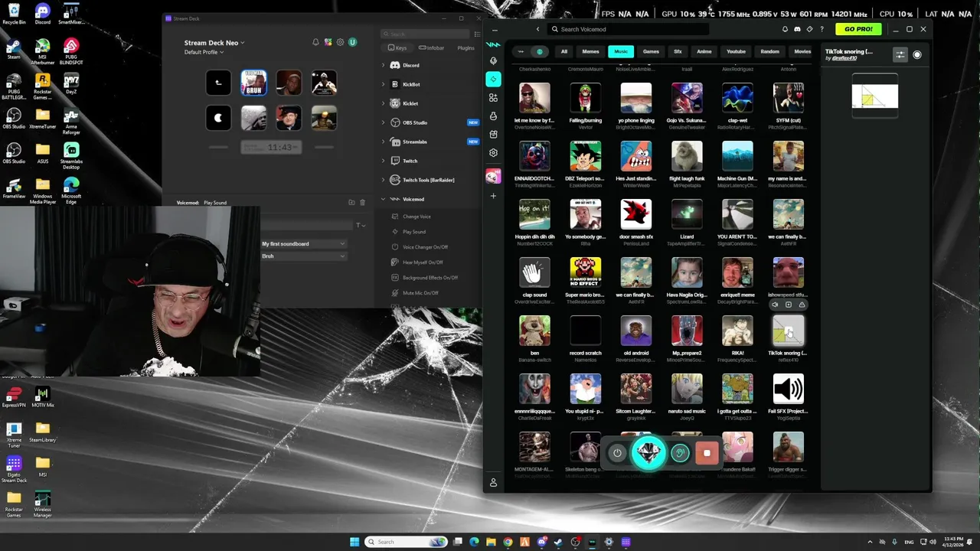The image size is (980, 551).
Task: Click Stream Deck folder icon beside trash
Action: (x=351, y=203)
